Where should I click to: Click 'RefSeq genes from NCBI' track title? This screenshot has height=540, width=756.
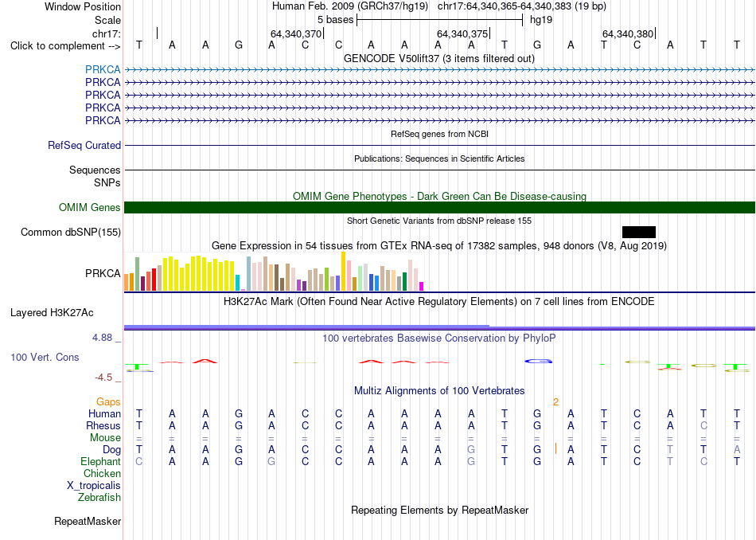(440, 134)
